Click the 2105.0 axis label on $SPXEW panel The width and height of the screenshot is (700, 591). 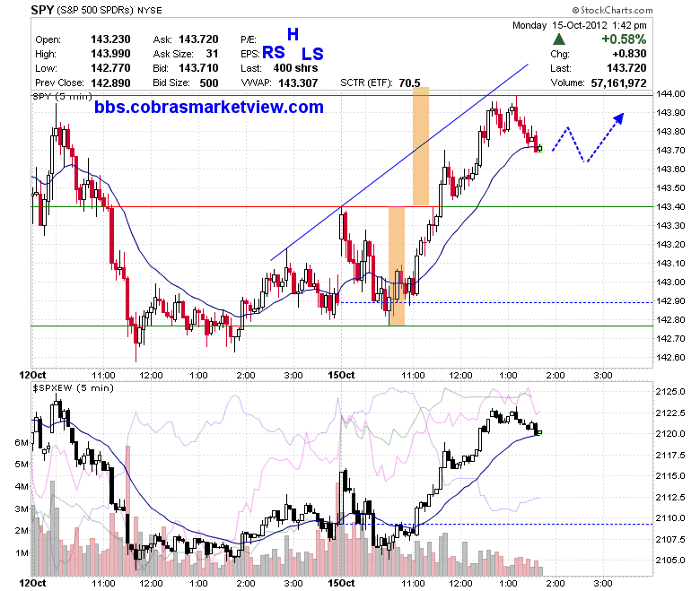(x=670, y=561)
